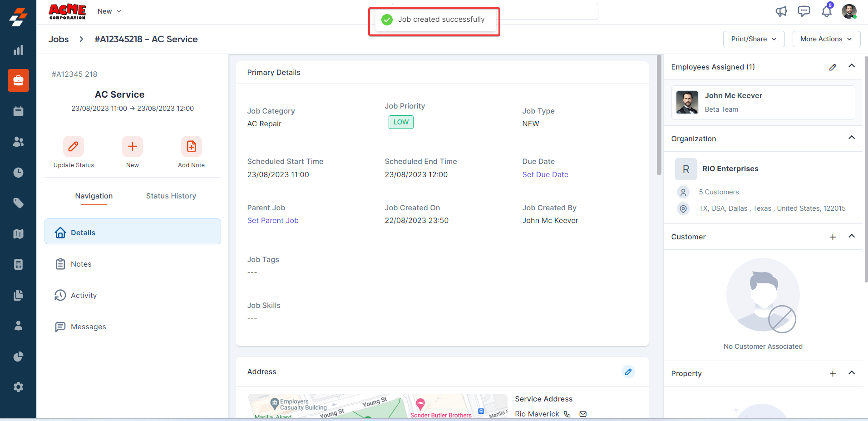Click the Update Status pencil icon

point(74,146)
